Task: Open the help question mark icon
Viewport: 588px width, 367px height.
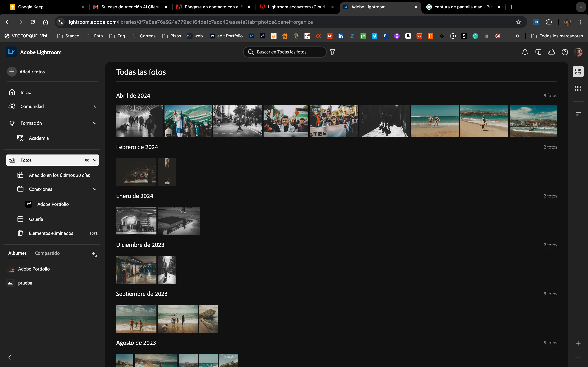Action: click(565, 52)
